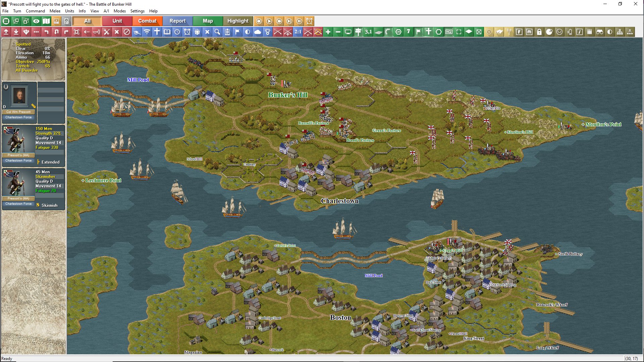Open the Units menu
The height and width of the screenshot is (362, 644).
pos(69,11)
